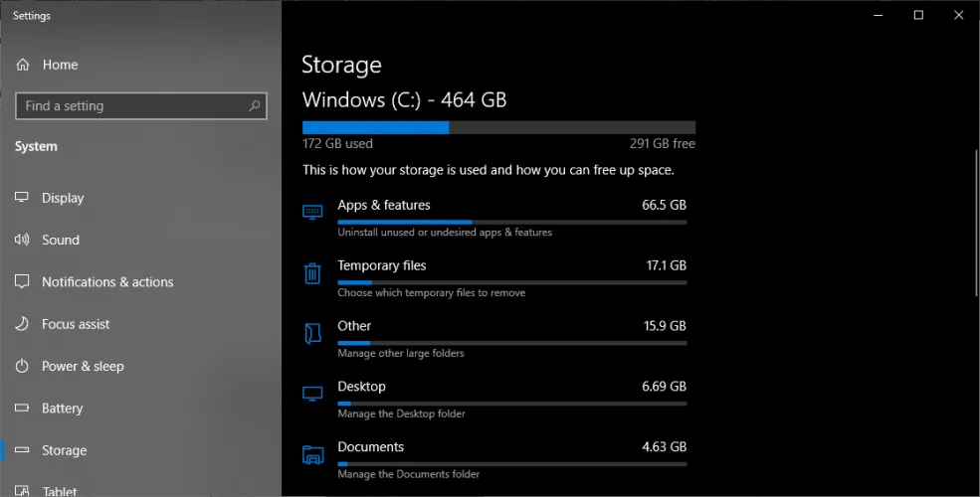
Task: Click the Focus assist moon icon
Action: click(22, 324)
